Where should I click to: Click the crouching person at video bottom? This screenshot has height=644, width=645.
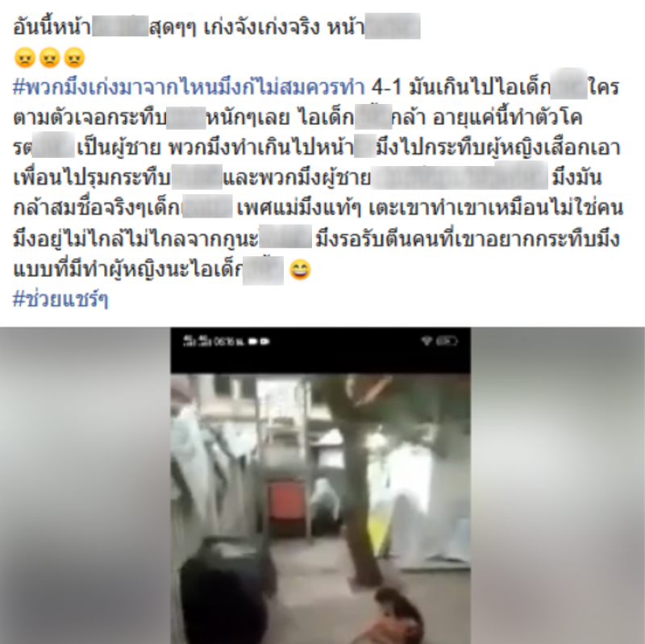click(x=395, y=617)
